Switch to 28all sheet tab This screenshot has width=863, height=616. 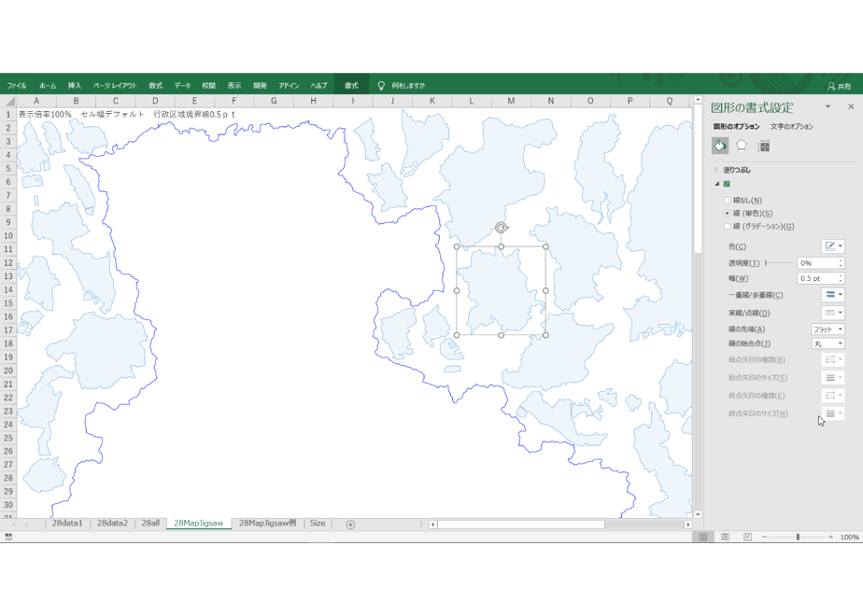(150, 524)
